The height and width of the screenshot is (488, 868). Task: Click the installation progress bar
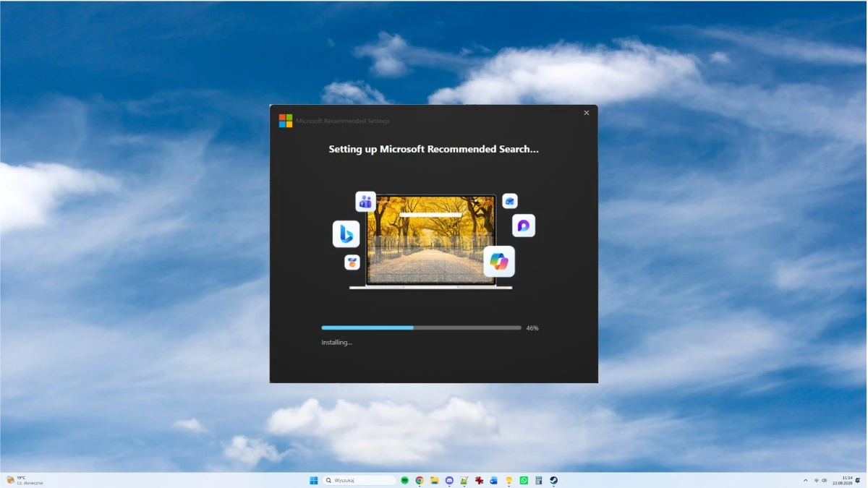pos(421,328)
